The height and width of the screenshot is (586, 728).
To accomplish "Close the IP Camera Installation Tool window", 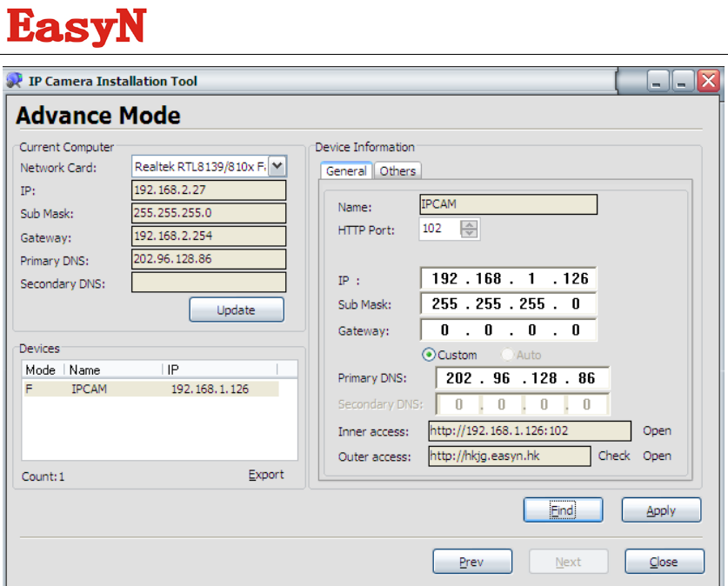I will pyautogui.click(x=709, y=82).
